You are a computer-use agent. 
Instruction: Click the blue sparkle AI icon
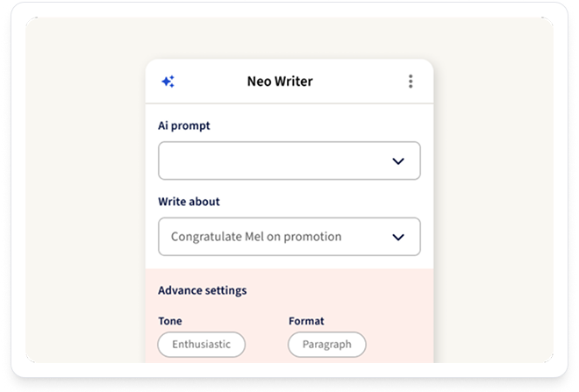pyautogui.click(x=168, y=82)
